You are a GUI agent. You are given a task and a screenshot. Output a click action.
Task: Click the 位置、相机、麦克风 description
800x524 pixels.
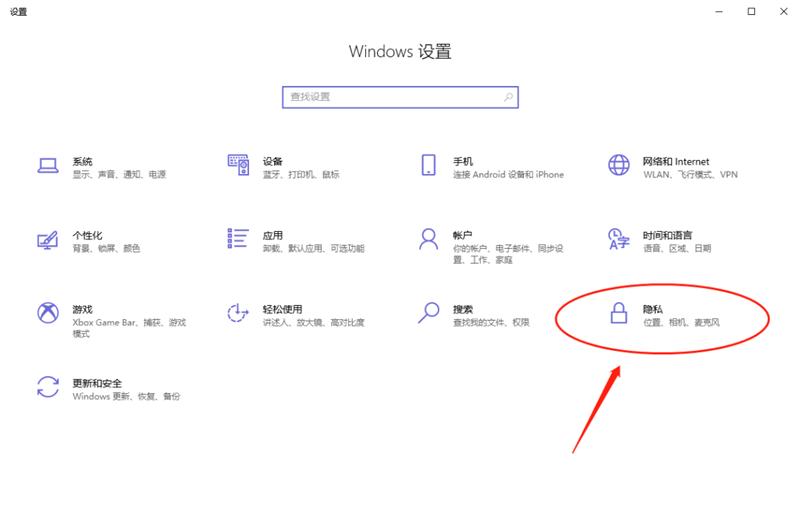[x=681, y=322]
